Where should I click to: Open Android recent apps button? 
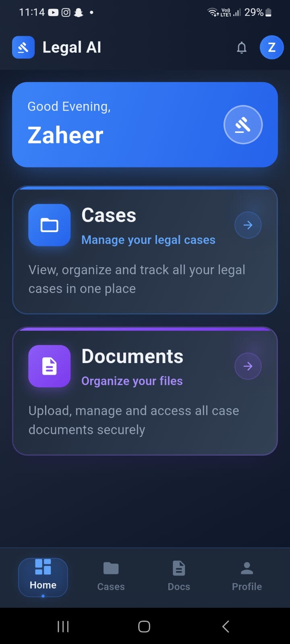63,626
